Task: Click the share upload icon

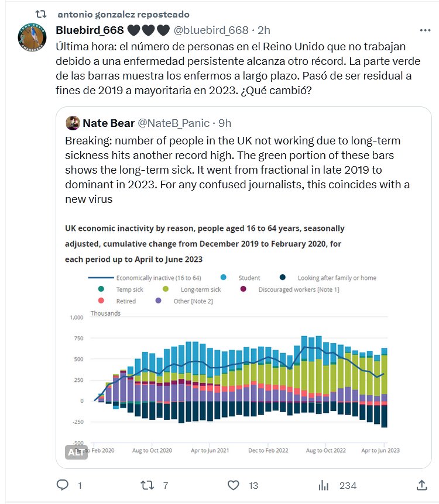Action: click(x=421, y=485)
